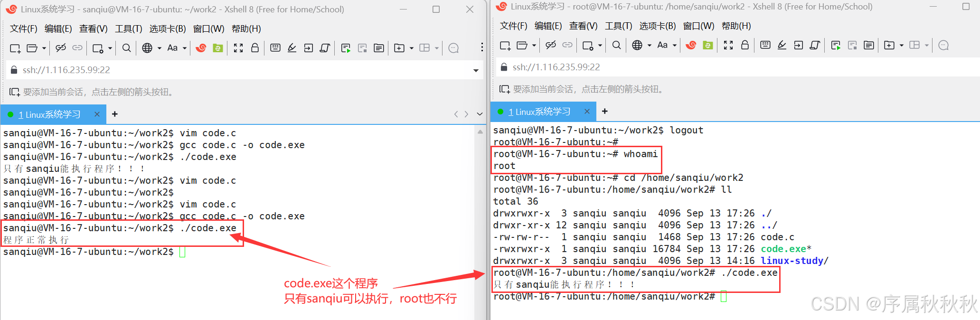The image size is (980, 320).
Task: Click highlight pen icon in left window
Action: point(292,48)
